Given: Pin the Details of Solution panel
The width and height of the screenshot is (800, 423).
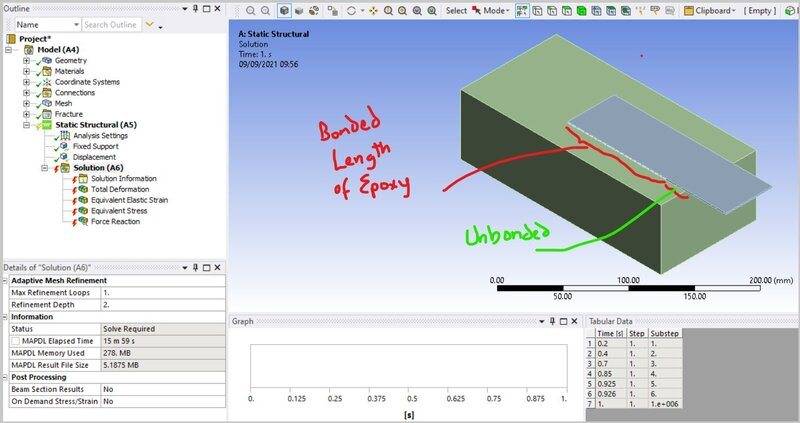Looking at the screenshot, I should [195, 267].
